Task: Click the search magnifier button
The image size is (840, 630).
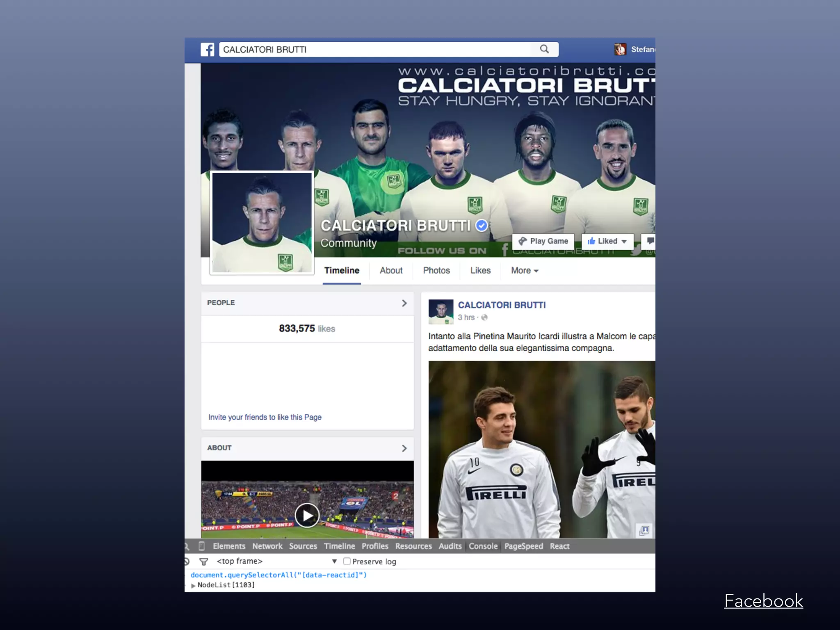Action: (x=544, y=49)
